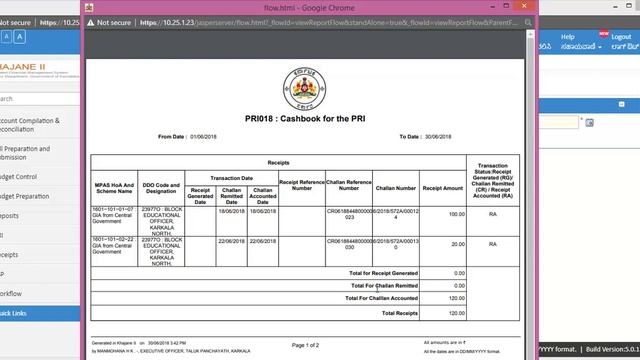Click the Receipts section header
640x360 pixels.
click(278, 163)
